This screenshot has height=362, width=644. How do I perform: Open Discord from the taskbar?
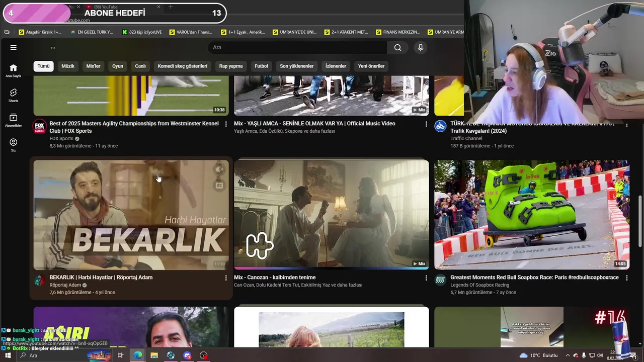click(187, 355)
